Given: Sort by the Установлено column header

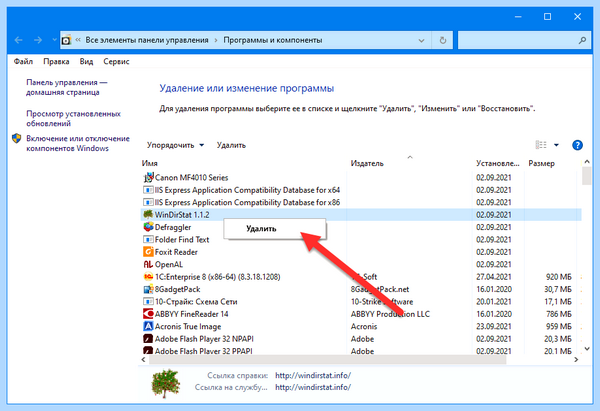Looking at the screenshot, I should tap(498, 163).
